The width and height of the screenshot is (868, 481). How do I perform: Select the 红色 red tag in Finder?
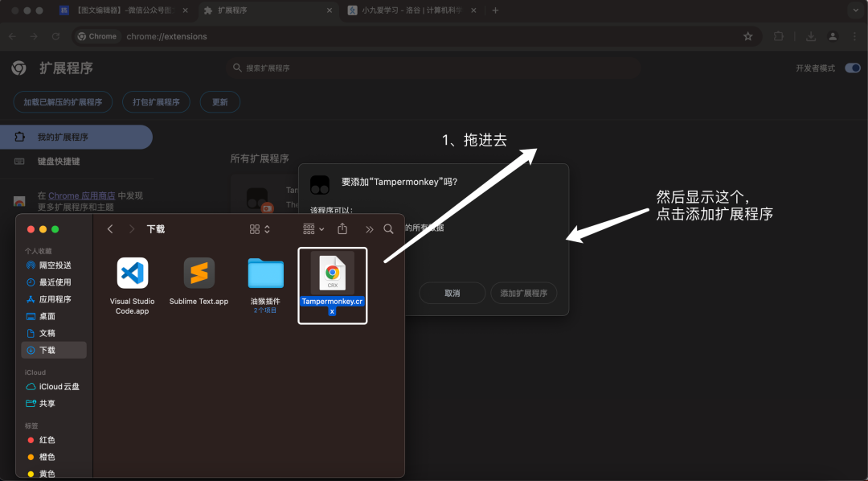point(46,439)
